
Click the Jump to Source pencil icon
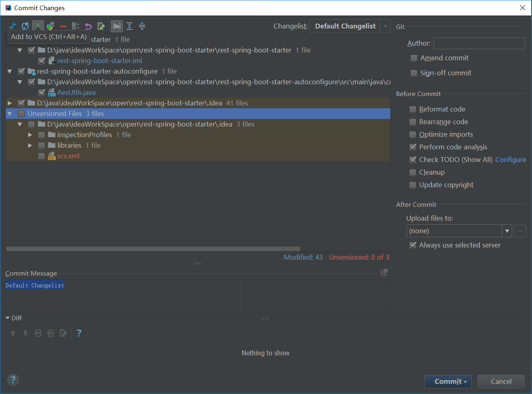[101, 26]
